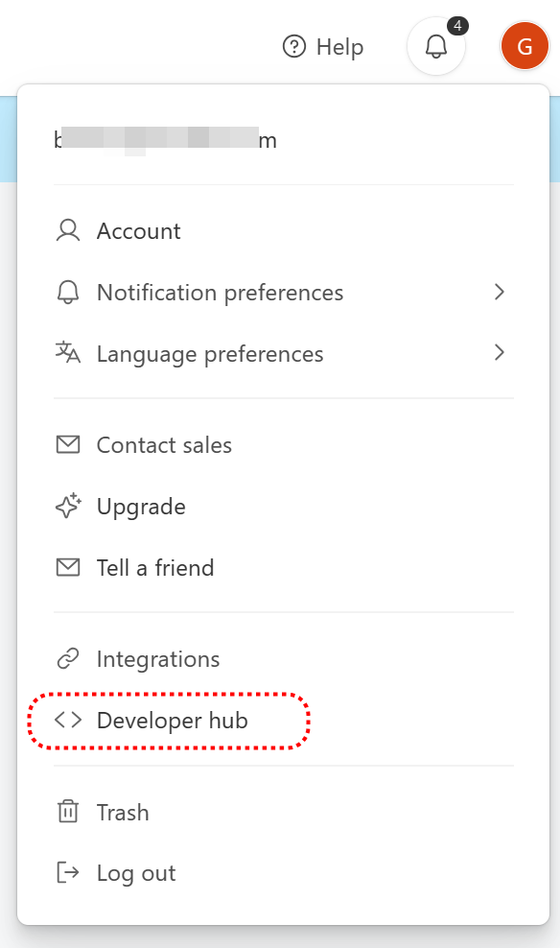560x948 pixels.
Task: Click the orange G profile avatar
Action: point(525,46)
